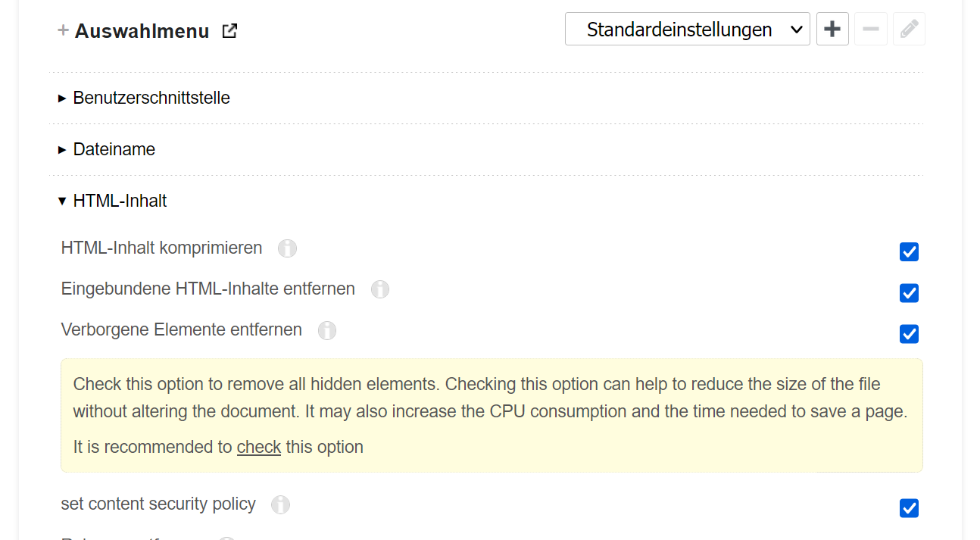Viewport: 980px width, 540px height.
Task: Expand the Dateiname section
Action: pyautogui.click(x=114, y=149)
